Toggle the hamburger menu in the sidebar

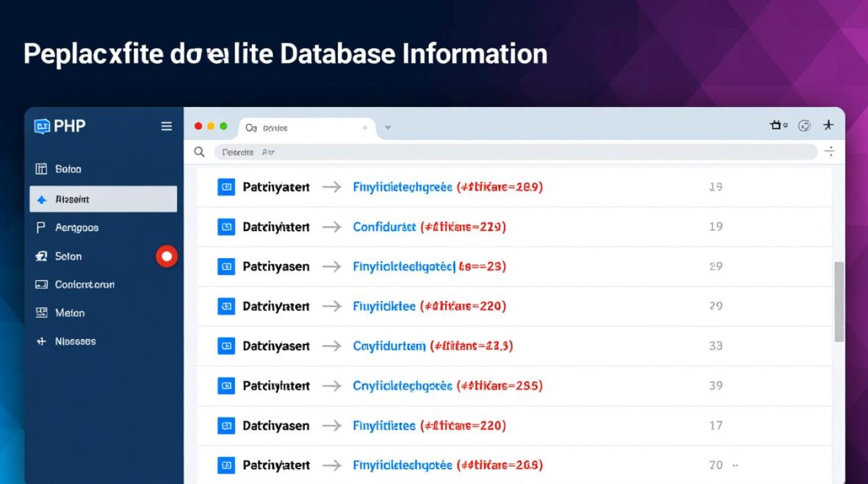point(167,126)
